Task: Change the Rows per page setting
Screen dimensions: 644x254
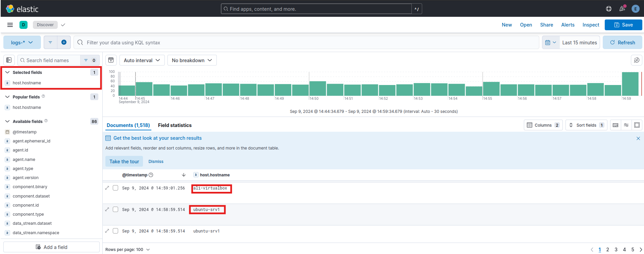Action: tap(128, 250)
